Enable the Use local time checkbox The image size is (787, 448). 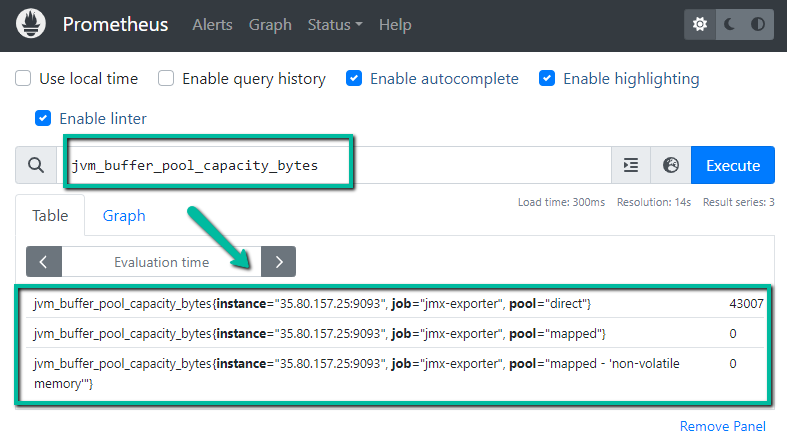pyautogui.click(x=23, y=78)
